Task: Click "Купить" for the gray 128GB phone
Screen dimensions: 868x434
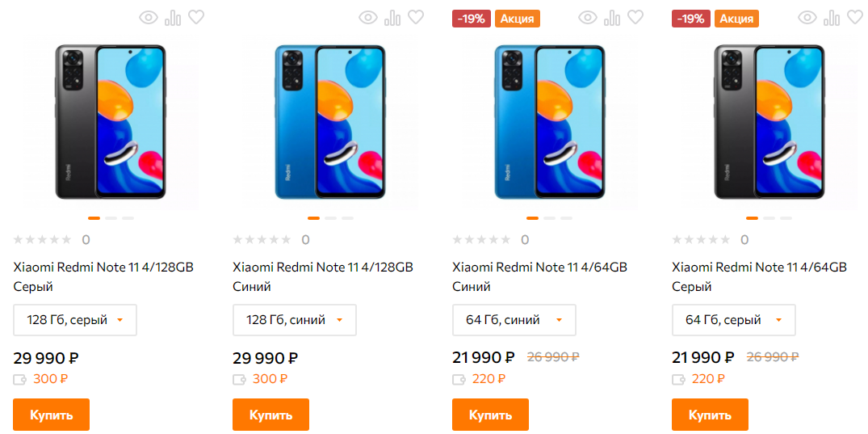Action: tap(52, 415)
